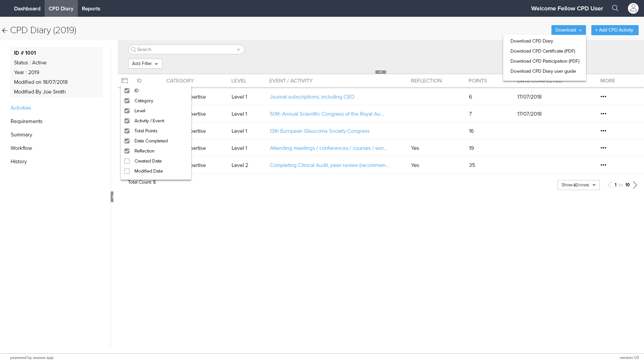Open more options for Journal subscriptions row
Viewport: 644px width, 362px height.
tap(603, 97)
